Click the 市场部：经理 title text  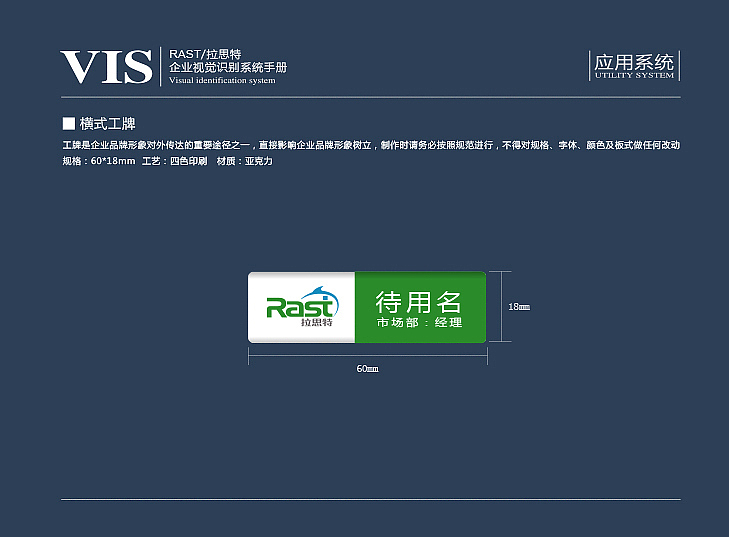(419, 322)
